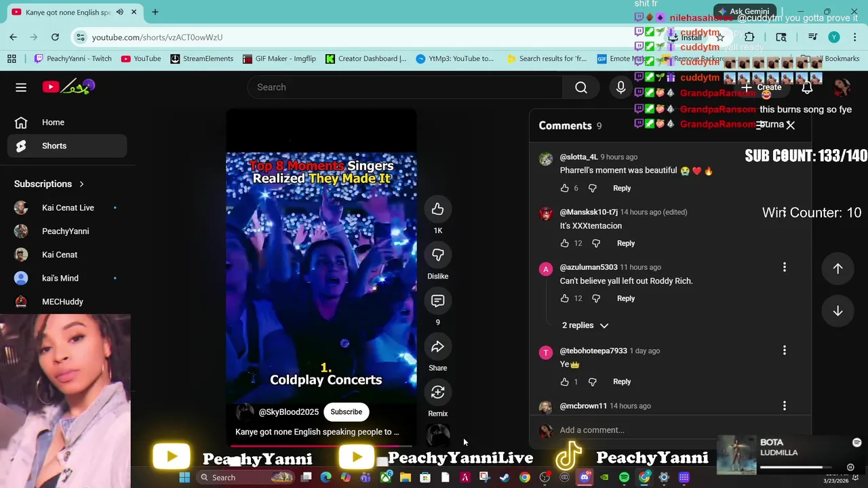Like @slotta_4L's comment
Viewport: 868px width, 488px height.
click(x=564, y=188)
